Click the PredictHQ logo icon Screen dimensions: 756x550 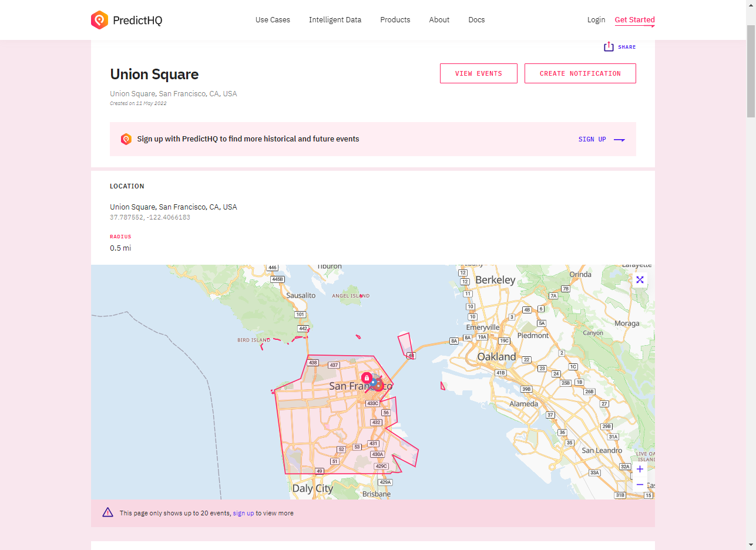[99, 20]
